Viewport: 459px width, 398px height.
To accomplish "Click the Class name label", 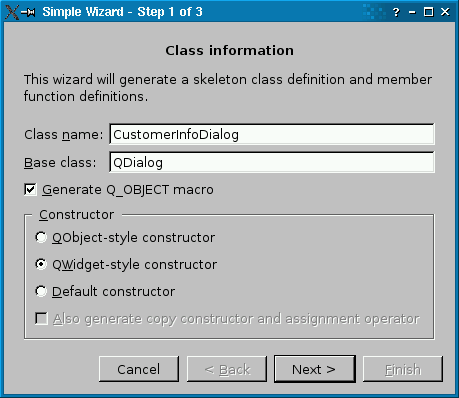I will tap(64, 135).
